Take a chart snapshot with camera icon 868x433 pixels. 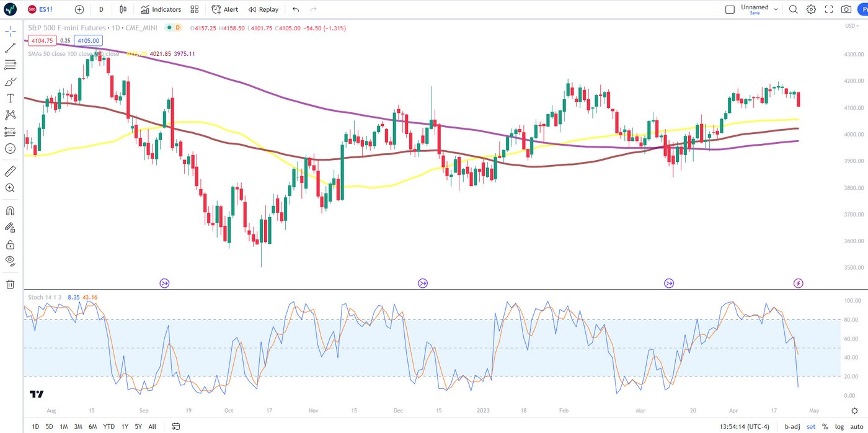pyautogui.click(x=846, y=9)
